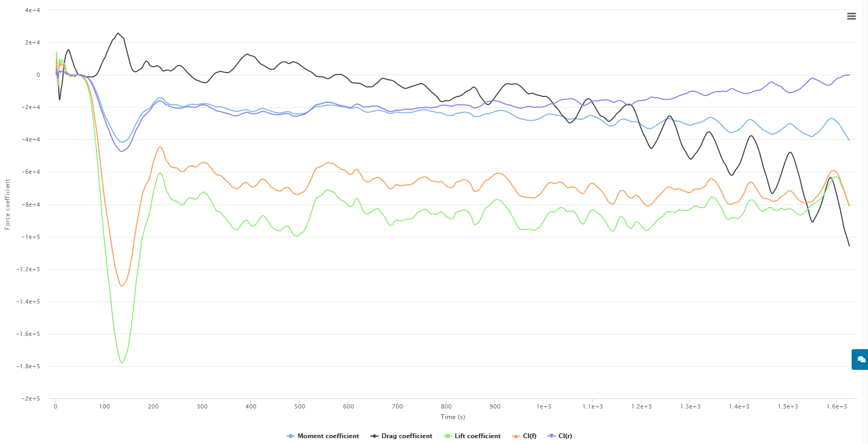Open the chart context hamburger menu
The width and height of the screenshot is (868, 444).
point(851,16)
